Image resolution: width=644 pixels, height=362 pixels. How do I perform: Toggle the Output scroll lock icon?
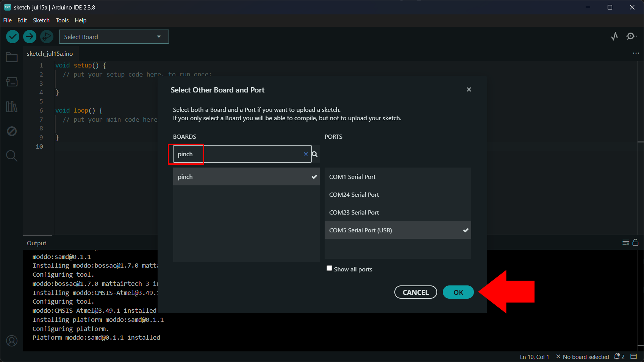click(x=636, y=243)
